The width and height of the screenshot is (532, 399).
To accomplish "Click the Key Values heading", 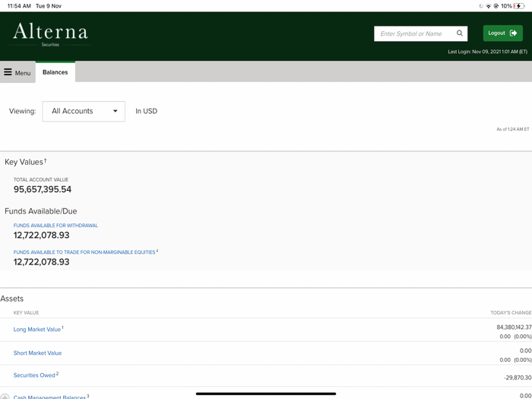I will (x=24, y=162).
